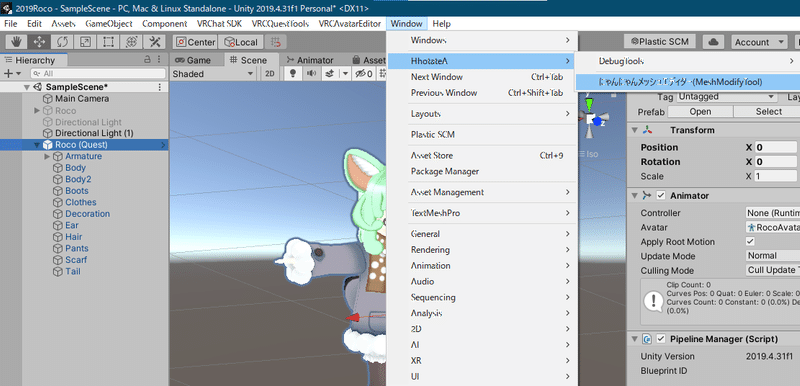800x386 pixels.
Task: Collapse the SampleScene tree
Action: (x=27, y=87)
